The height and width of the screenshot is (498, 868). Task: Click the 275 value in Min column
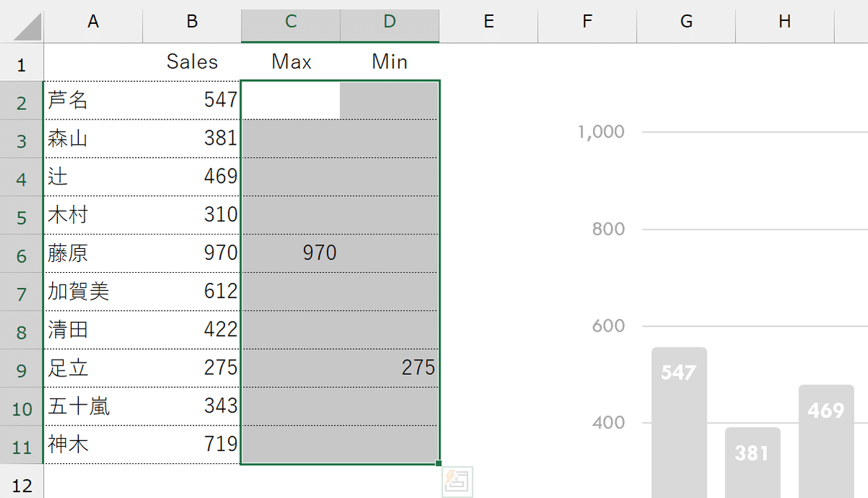(x=389, y=368)
